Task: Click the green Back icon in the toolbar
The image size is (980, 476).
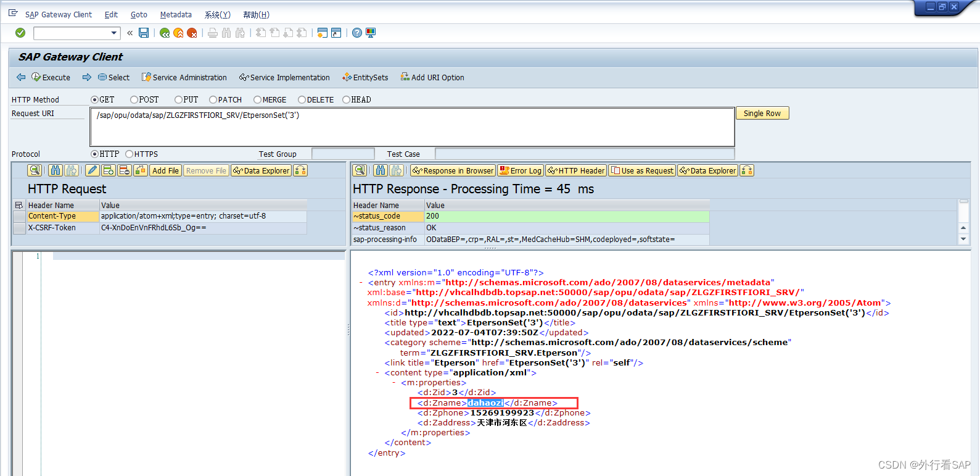Action: click(x=165, y=33)
